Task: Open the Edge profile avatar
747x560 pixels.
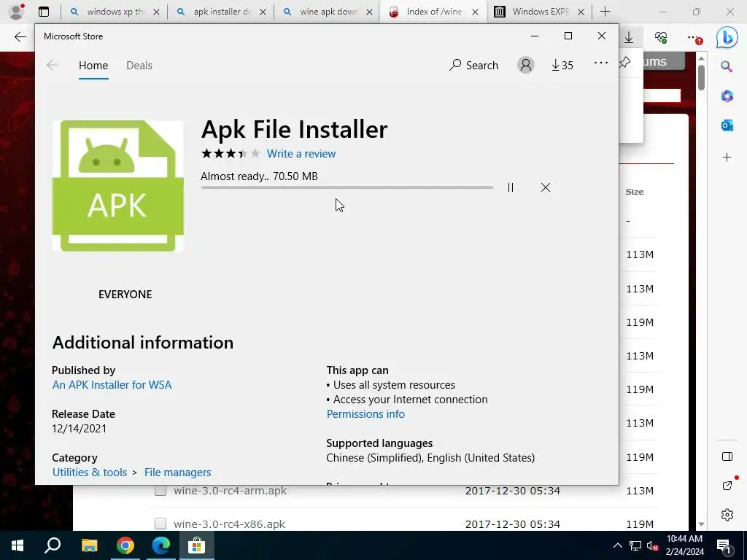Action: [17, 12]
